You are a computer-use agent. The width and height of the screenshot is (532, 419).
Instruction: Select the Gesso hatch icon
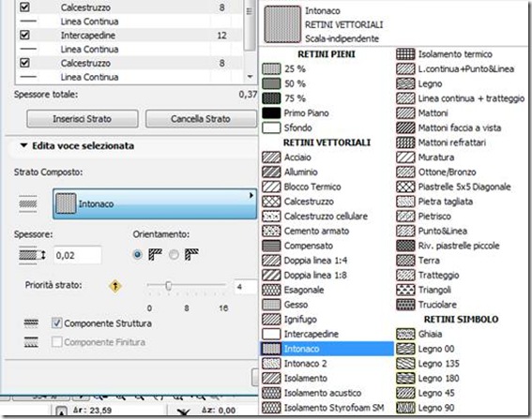(x=271, y=305)
